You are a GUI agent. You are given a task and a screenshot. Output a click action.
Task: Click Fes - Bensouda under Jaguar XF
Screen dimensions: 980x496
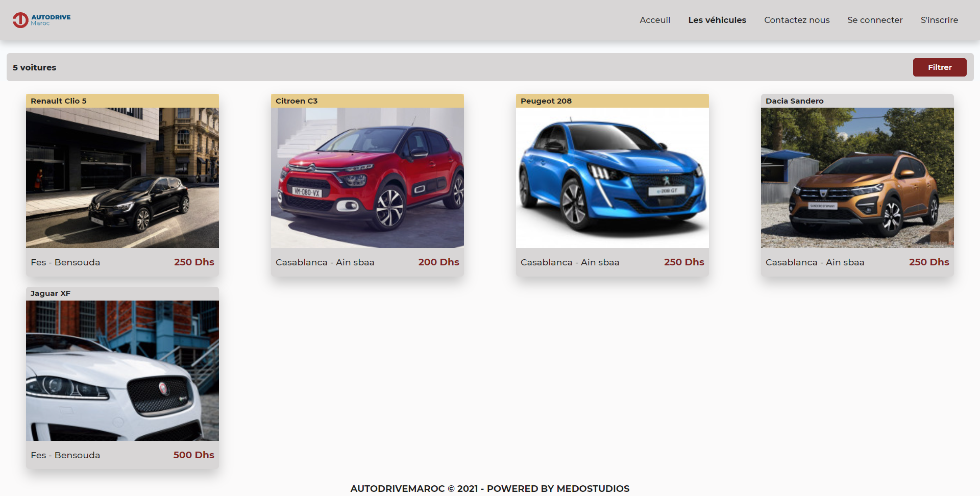[x=65, y=455]
